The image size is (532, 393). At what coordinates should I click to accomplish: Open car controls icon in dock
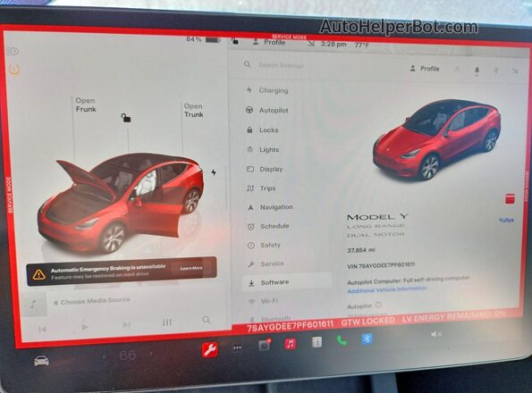[41, 361]
